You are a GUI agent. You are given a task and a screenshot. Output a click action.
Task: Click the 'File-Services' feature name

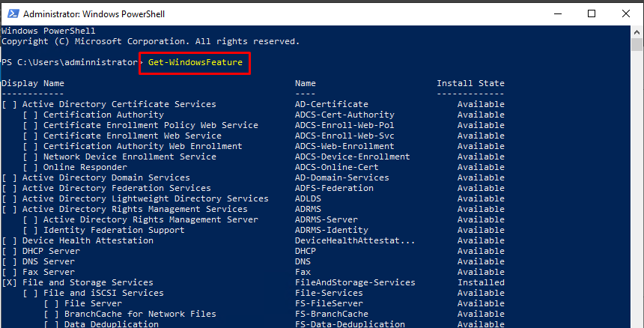click(x=329, y=293)
